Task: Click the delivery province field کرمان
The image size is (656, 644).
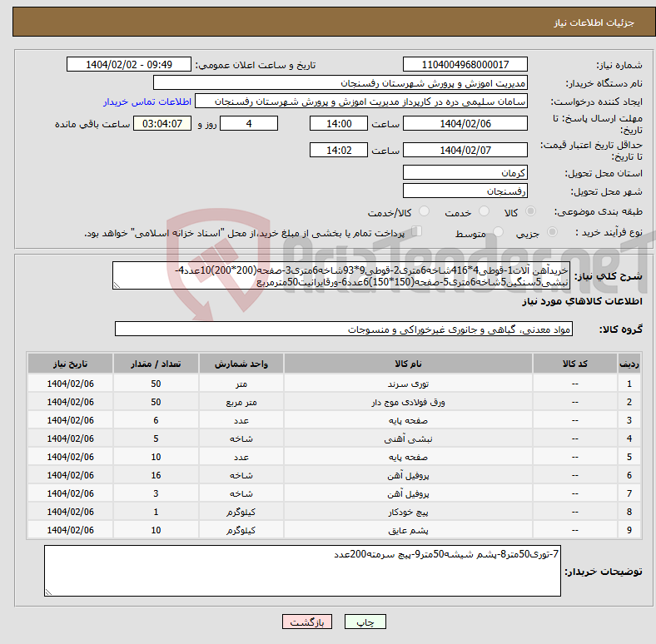Action: (465, 172)
